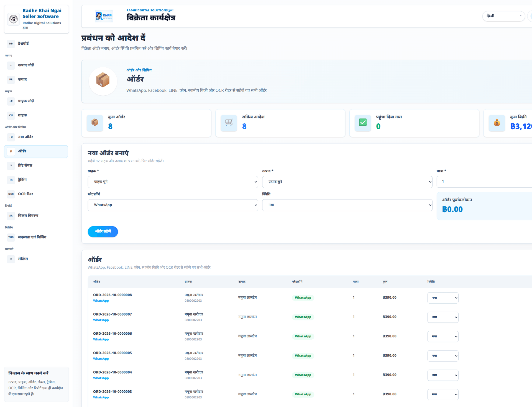Click the Radhe Khai Ngai Seller Software title
532x407 pixels.
click(42, 14)
